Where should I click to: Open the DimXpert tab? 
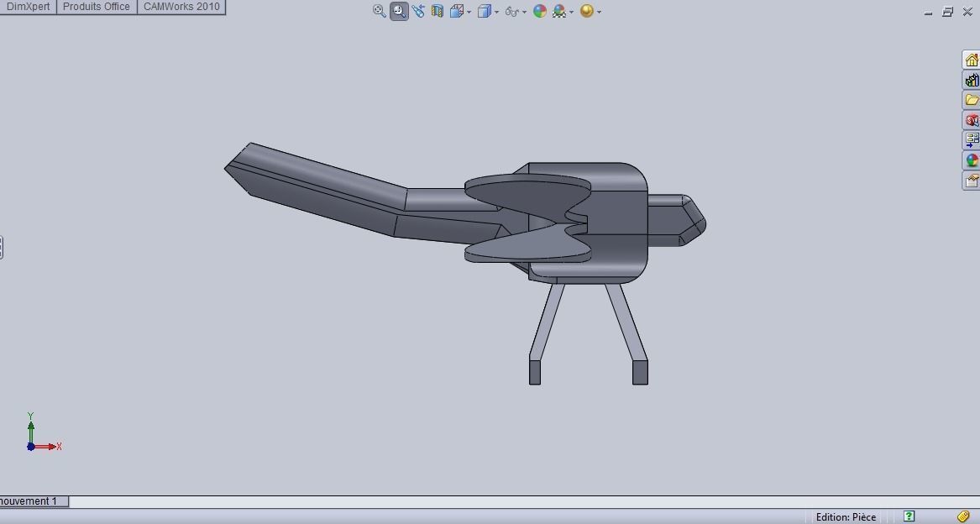[28, 7]
